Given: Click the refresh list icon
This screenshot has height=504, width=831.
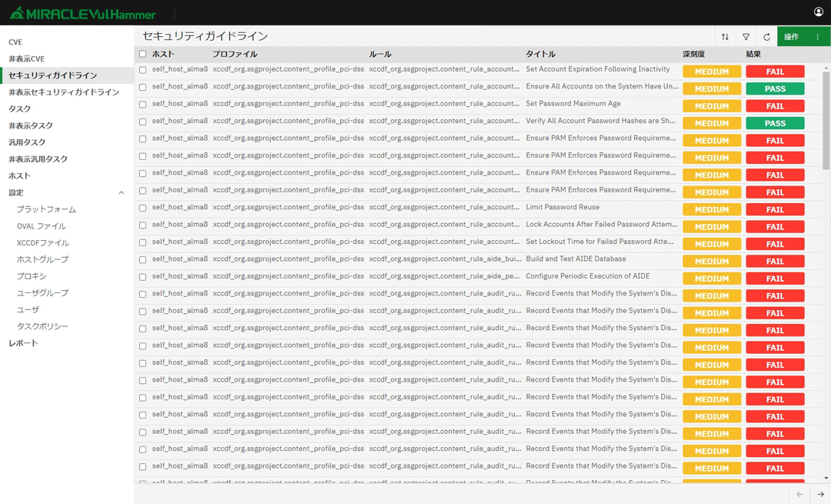Looking at the screenshot, I should [766, 37].
